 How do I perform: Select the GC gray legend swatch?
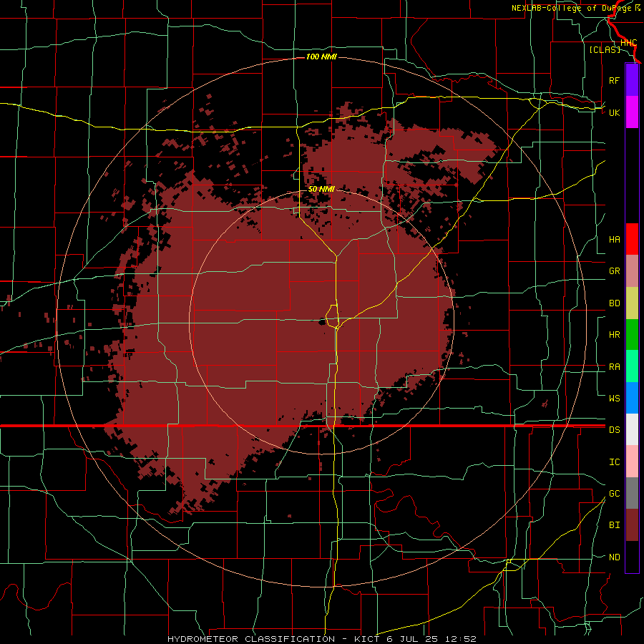coord(632,493)
